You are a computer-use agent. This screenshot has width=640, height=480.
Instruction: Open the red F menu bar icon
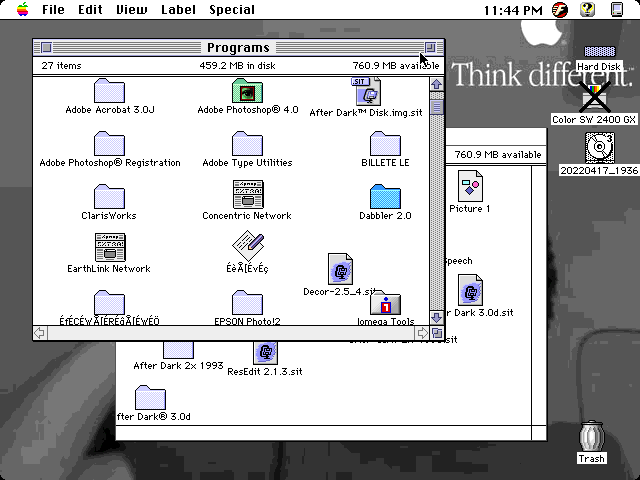(x=560, y=9)
